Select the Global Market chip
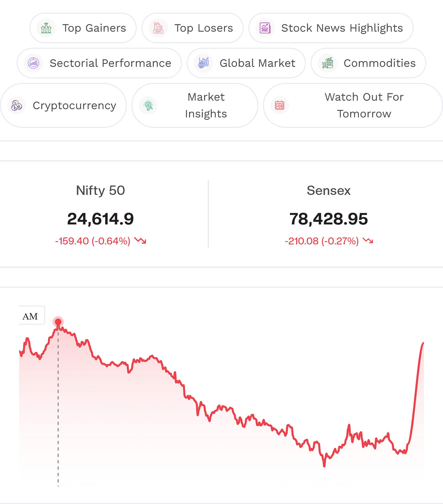The height and width of the screenshot is (504, 443). pos(246,63)
